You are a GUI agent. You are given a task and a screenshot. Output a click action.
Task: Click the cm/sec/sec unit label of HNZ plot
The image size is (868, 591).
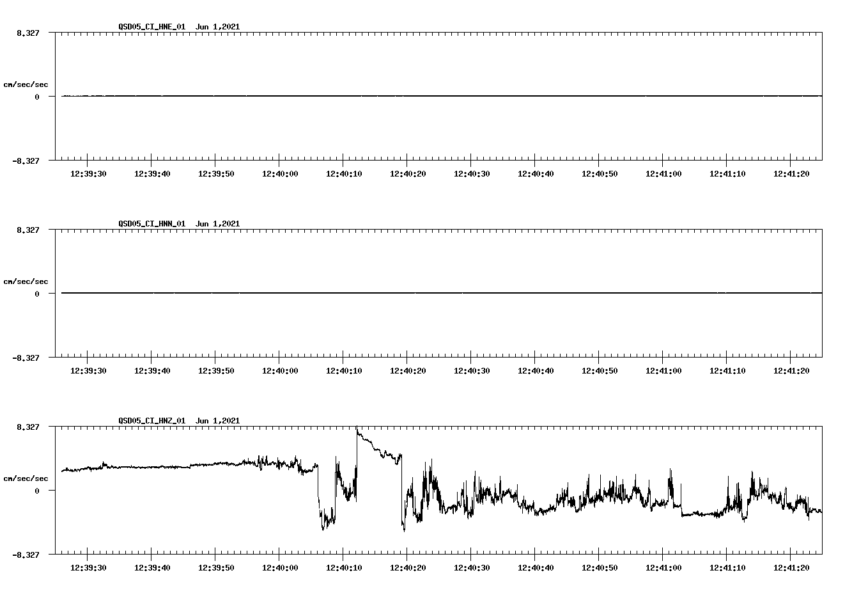[26, 478]
